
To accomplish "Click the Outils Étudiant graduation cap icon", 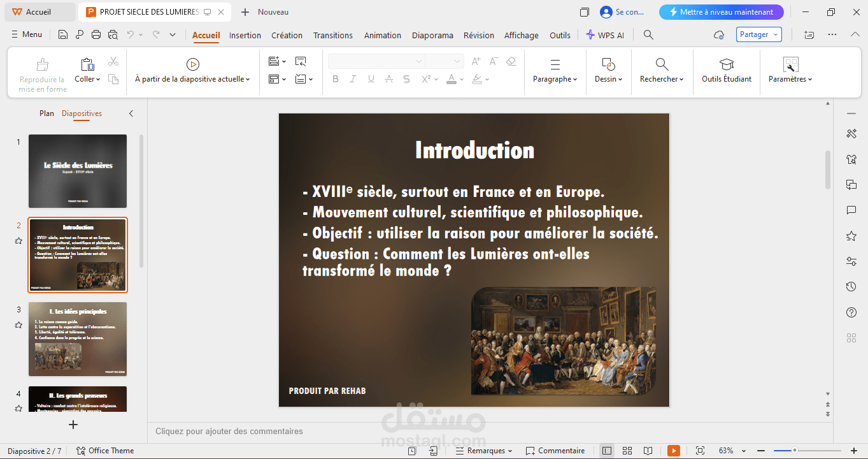I will pyautogui.click(x=726, y=64).
